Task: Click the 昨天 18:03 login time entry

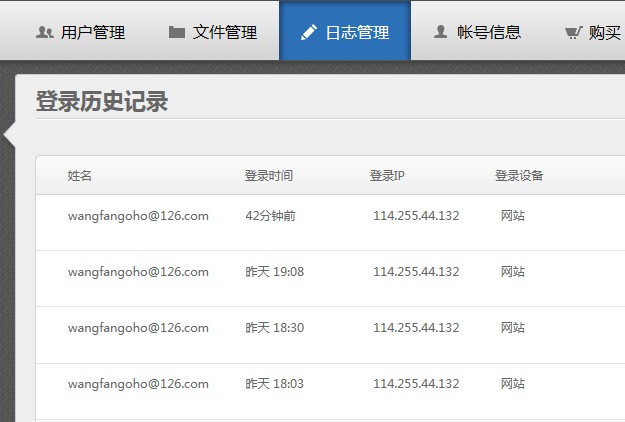Action: click(x=275, y=384)
